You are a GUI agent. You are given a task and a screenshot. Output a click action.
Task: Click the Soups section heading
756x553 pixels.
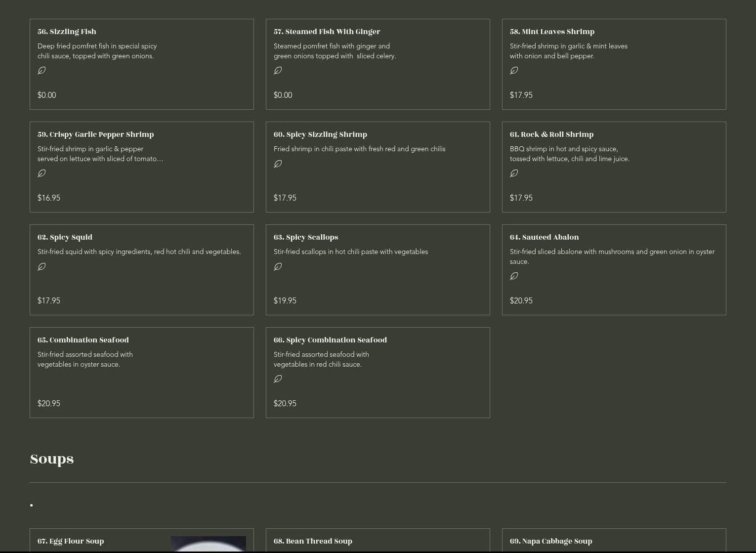click(x=52, y=459)
